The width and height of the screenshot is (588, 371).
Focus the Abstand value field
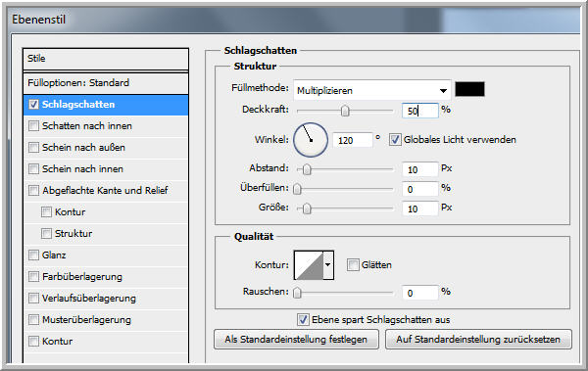click(420, 169)
